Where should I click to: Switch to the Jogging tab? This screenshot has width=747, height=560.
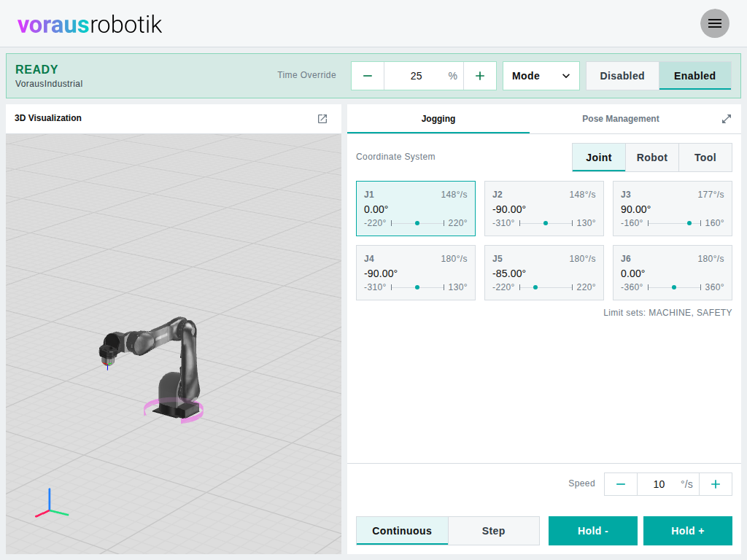point(438,119)
